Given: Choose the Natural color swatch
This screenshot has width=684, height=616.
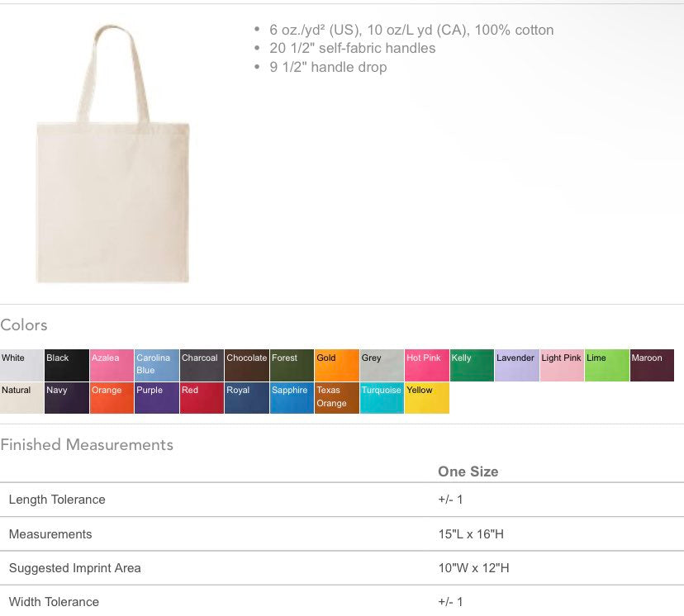Looking at the screenshot, I should 21,398.
